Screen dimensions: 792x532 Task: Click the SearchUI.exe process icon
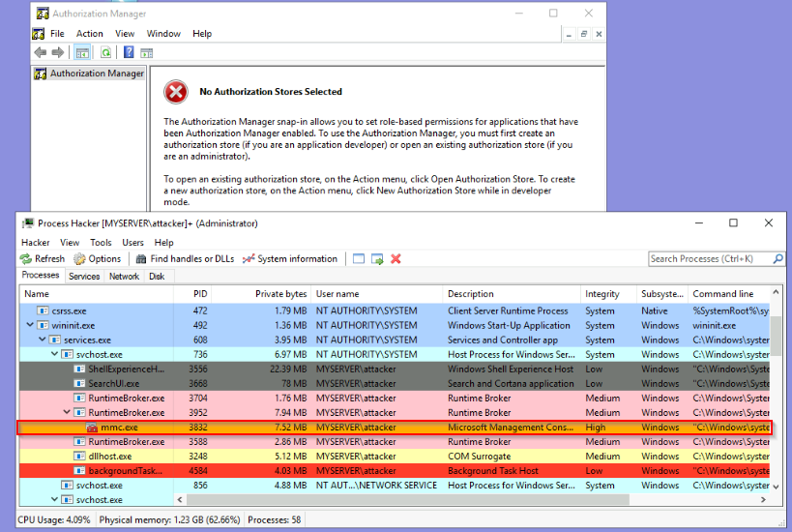(79, 383)
